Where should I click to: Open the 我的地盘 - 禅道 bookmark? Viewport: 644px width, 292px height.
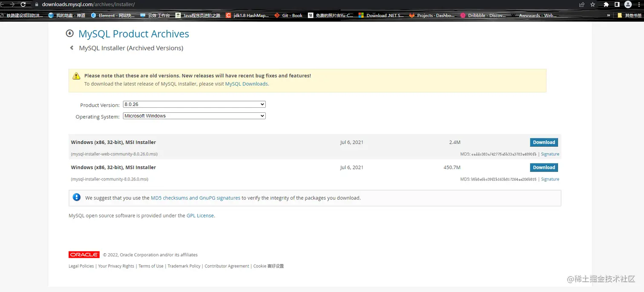click(67, 15)
